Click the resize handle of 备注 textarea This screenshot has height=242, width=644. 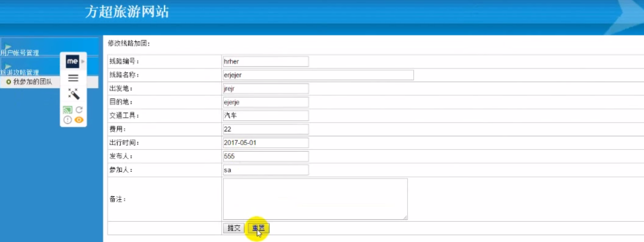[x=405, y=218]
